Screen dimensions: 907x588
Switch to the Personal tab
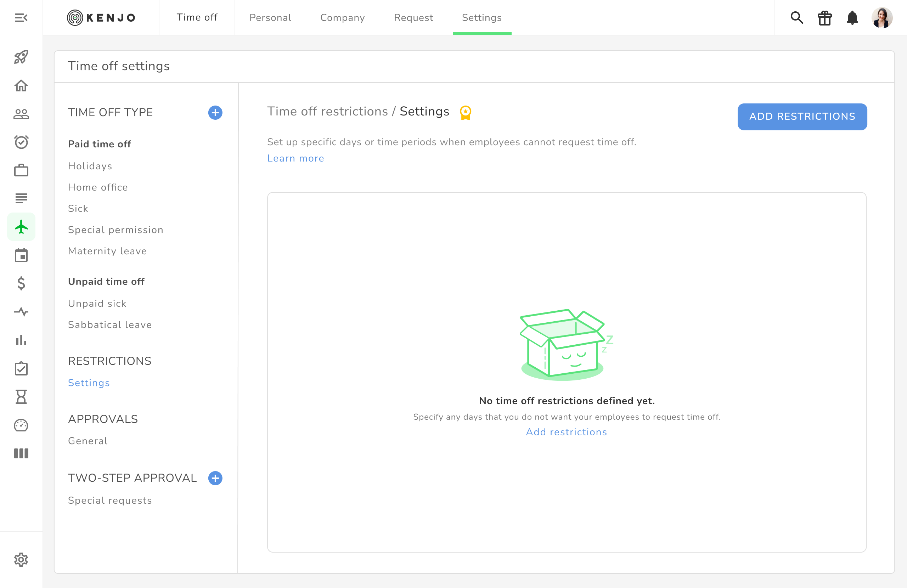click(270, 17)
